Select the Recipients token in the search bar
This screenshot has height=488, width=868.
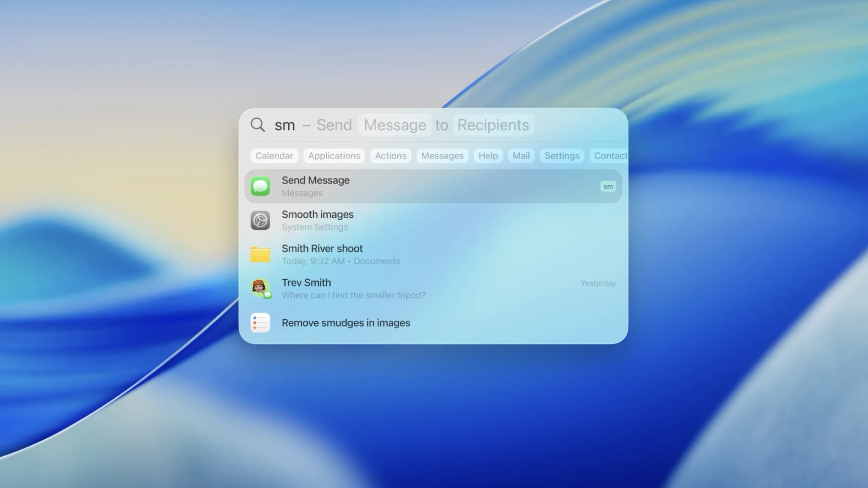coord(493,125)
